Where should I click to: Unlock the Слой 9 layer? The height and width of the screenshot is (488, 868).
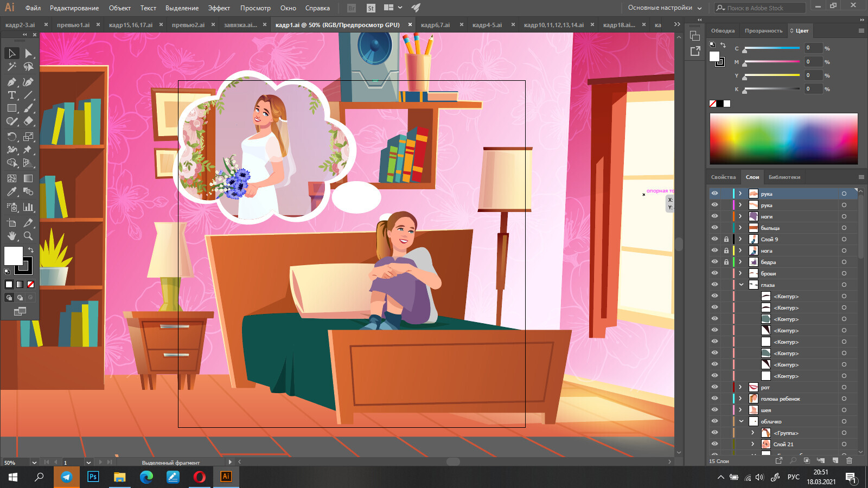point(726,239)
